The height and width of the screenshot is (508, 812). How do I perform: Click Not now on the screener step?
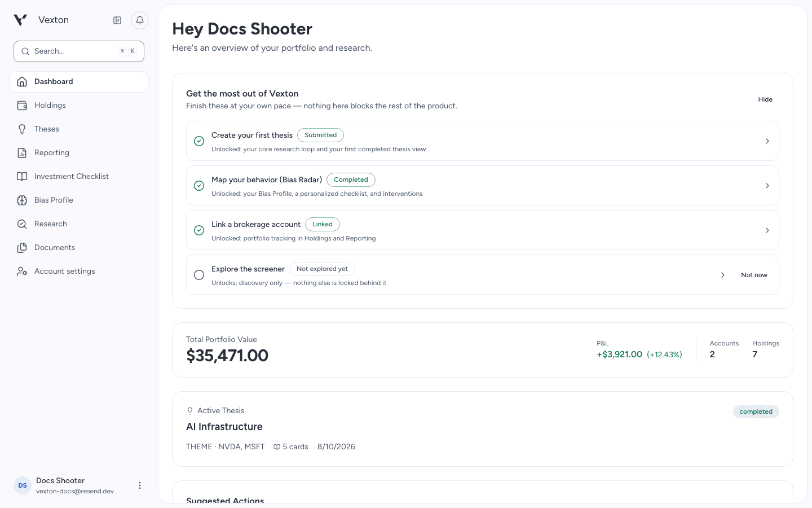tap(754, 275)
